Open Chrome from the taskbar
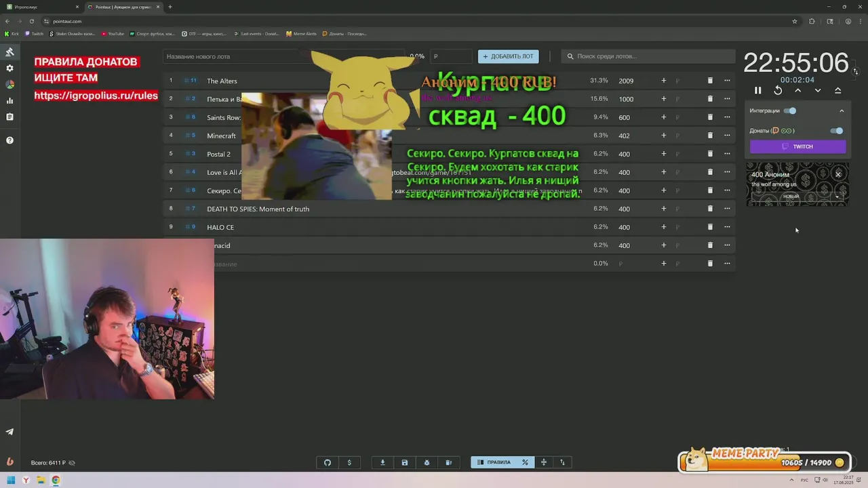This screenshot has width=868, height=488. coord(56,481)
